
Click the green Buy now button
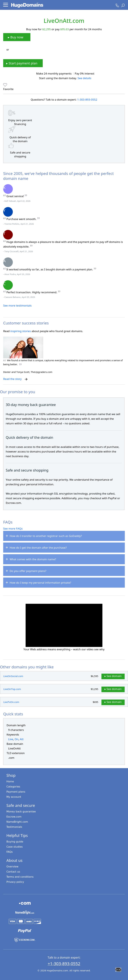point(17,37)
